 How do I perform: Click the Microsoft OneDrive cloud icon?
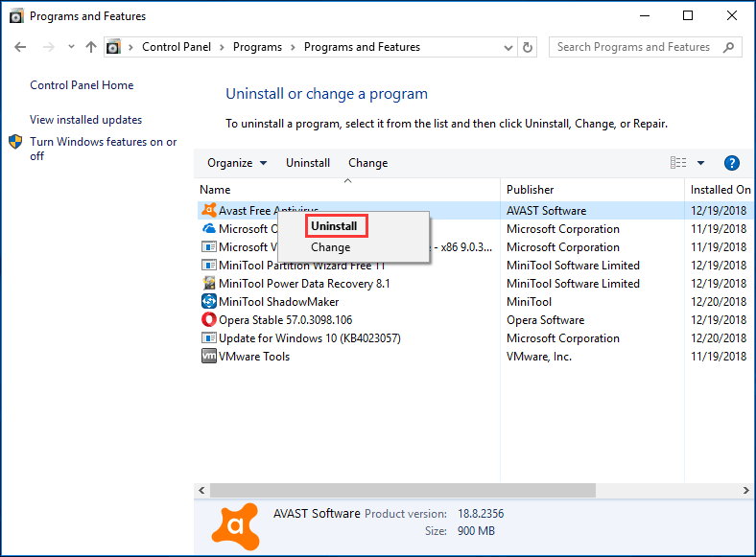tap(209, 228)
